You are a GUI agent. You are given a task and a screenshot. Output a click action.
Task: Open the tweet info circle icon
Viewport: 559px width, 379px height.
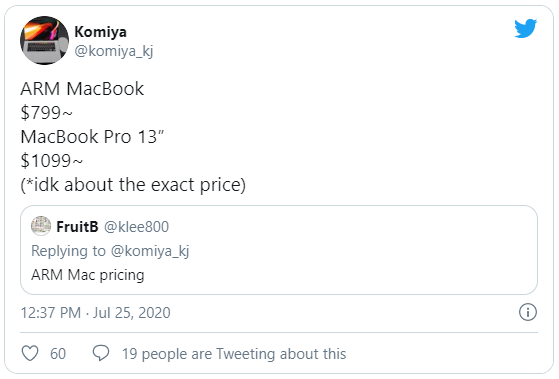tap(528, 312)
